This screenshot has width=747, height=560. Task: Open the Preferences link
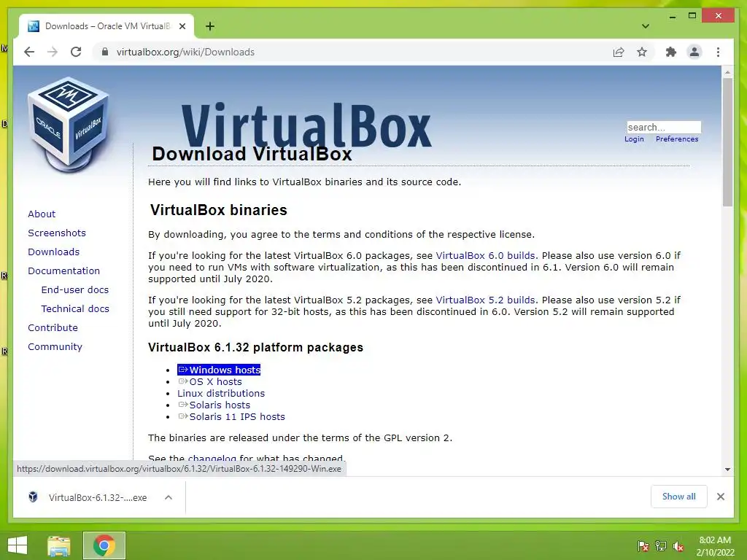[677, 139]
